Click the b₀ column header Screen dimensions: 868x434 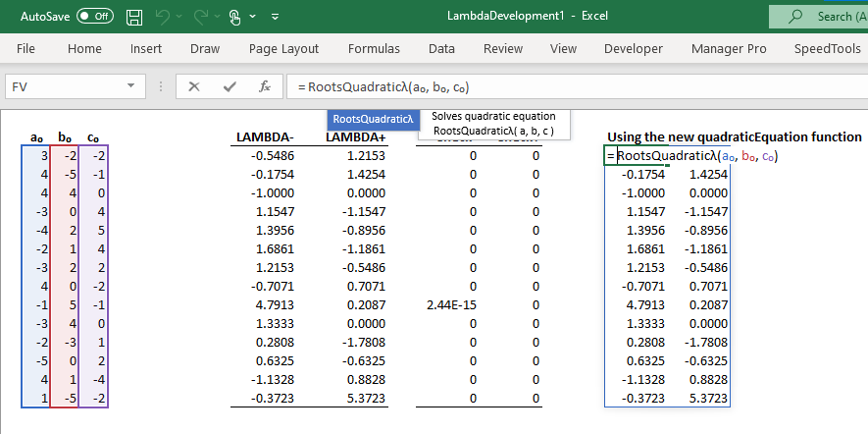(64, 137)
